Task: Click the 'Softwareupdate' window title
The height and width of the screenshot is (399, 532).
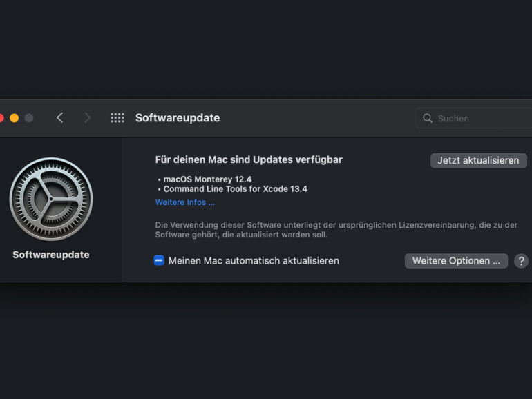Action: (x=178, y=118)
